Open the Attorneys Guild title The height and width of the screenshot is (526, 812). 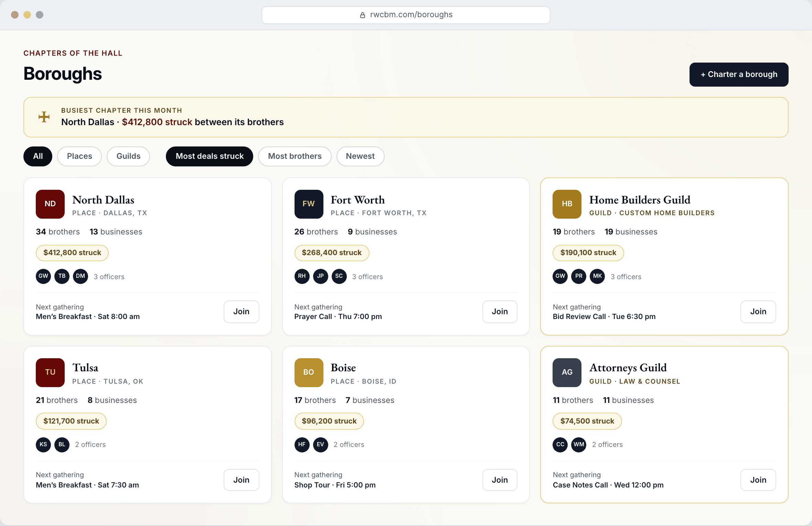628,368
